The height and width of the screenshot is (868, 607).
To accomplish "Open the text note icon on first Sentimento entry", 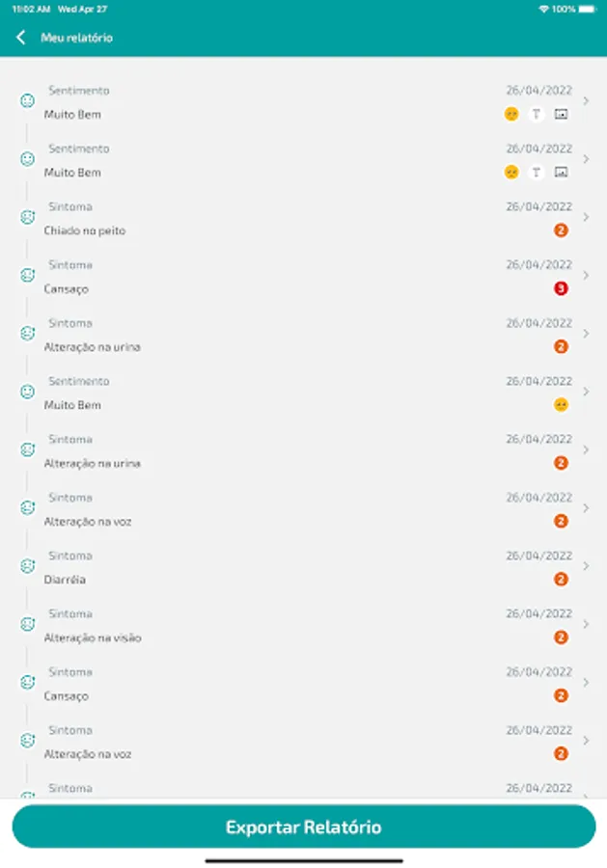I will pos(535,113).
